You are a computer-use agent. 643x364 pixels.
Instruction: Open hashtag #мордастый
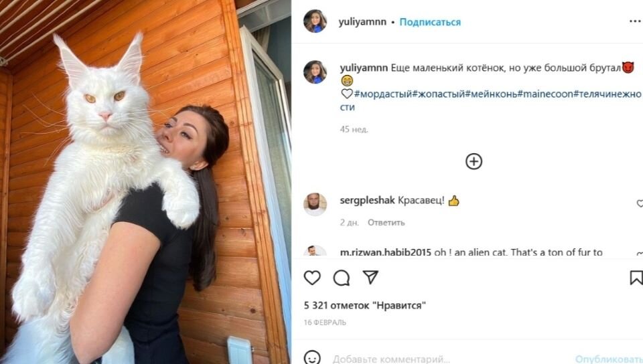point(382,94)
